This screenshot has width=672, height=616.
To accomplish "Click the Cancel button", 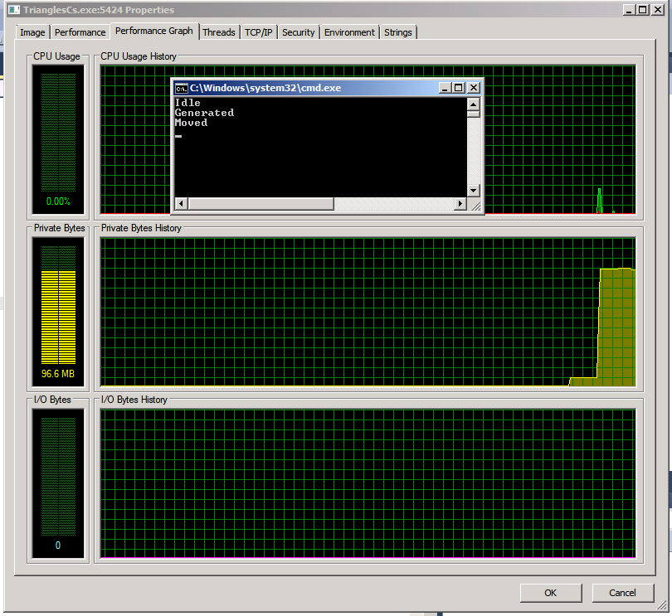I will [x=623, y=593].
